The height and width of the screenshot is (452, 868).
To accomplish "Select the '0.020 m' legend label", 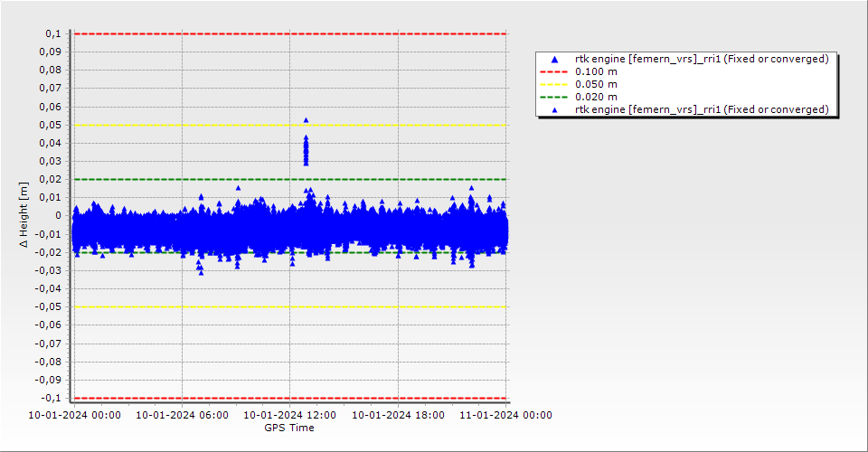I will point(597,97).
